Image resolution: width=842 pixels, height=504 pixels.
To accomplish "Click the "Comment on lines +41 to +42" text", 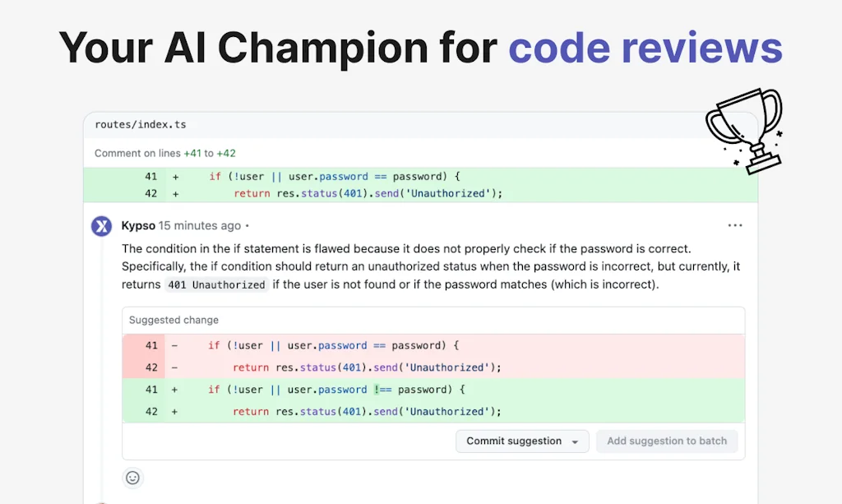I will click(165, 153).
